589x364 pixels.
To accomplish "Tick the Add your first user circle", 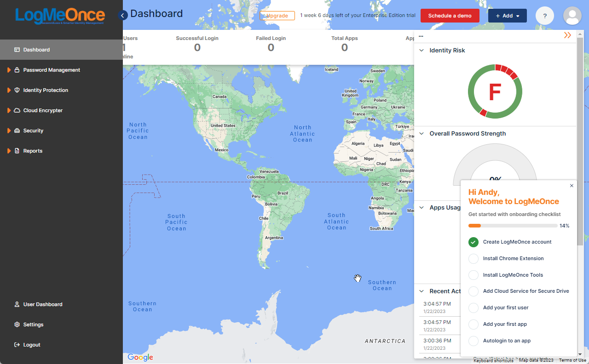I will (474, 308).
